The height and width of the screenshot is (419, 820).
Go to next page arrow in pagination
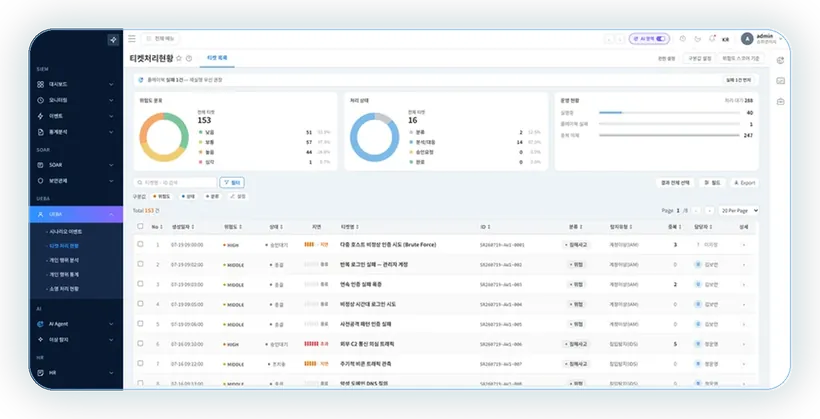pyautogui.click(x=710, y=210)
